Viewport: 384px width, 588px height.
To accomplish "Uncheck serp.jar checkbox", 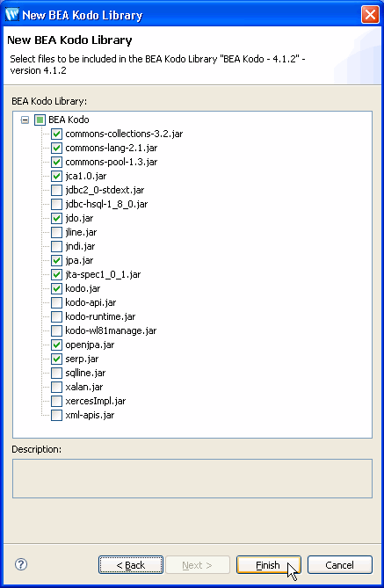I will (56, 359).
